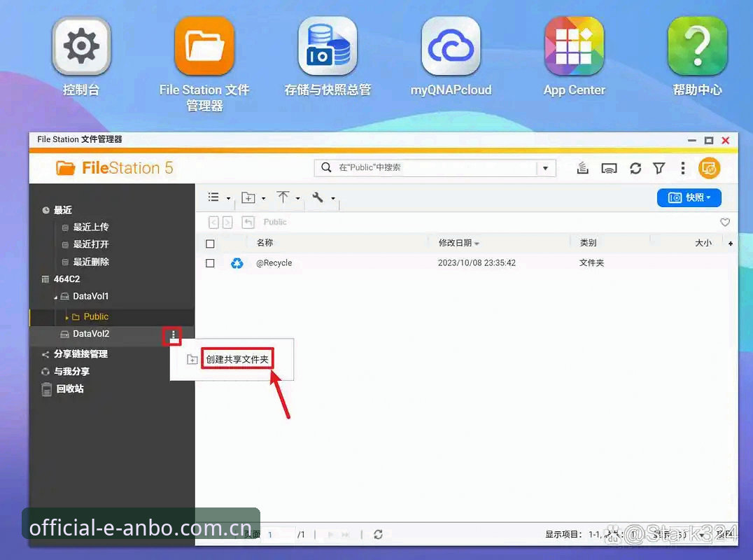Screen dimensions: 753x560
Task: Navigate forward with the right arrow button
Action: (x=227, y=223)
